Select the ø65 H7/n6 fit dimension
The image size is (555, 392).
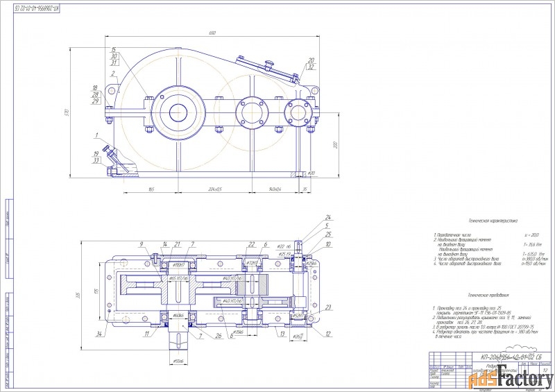pos(178,279)
